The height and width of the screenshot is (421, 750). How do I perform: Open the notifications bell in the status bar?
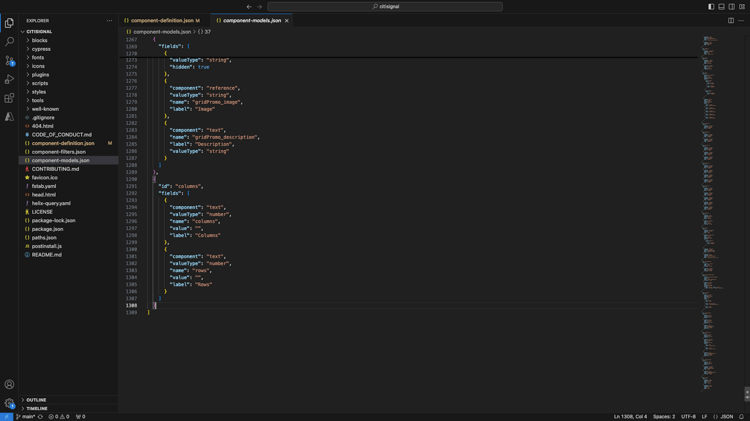[x=741, y=417]
